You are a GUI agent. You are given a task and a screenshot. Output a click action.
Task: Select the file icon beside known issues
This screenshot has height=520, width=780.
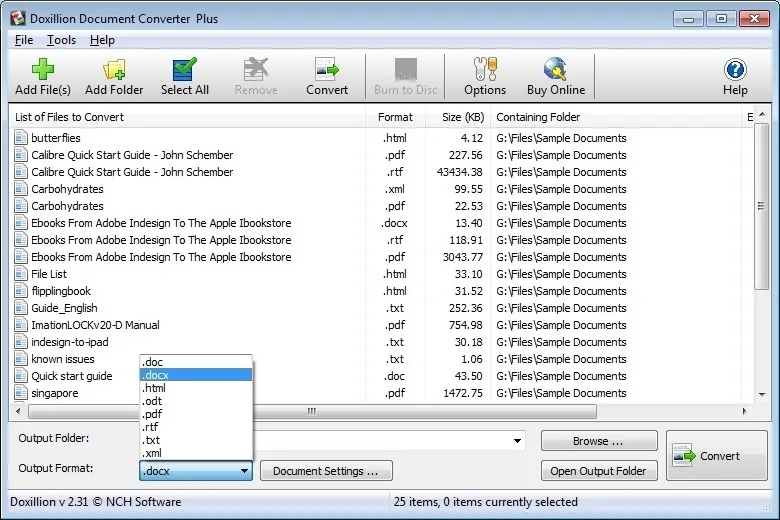pyautogui.click(x=21, y=359)
